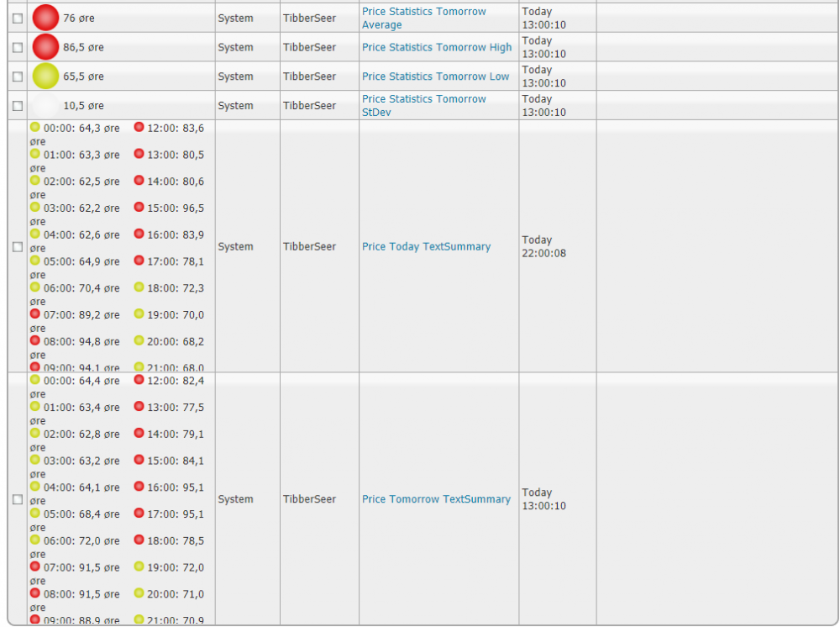Viewport: 840px width, 627px height.
Task: Click the red status icon beside 76 øre
Action: [x=45, y=18]
